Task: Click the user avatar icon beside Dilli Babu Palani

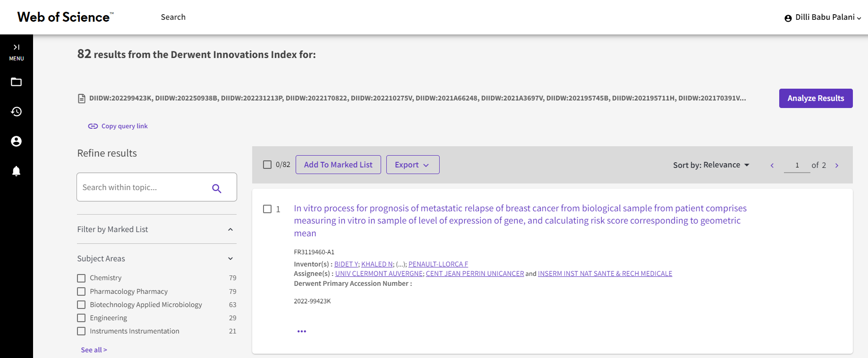Action: (x=788, y=18)
